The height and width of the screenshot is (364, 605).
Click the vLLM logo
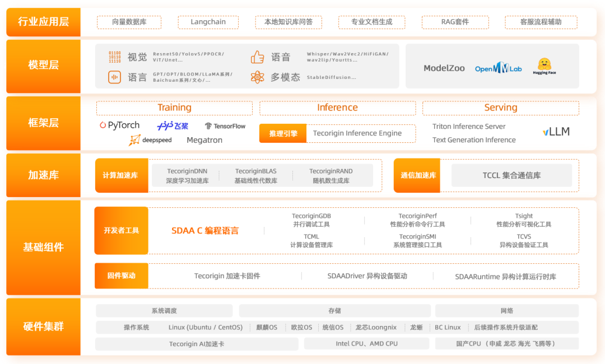point(556,132)
